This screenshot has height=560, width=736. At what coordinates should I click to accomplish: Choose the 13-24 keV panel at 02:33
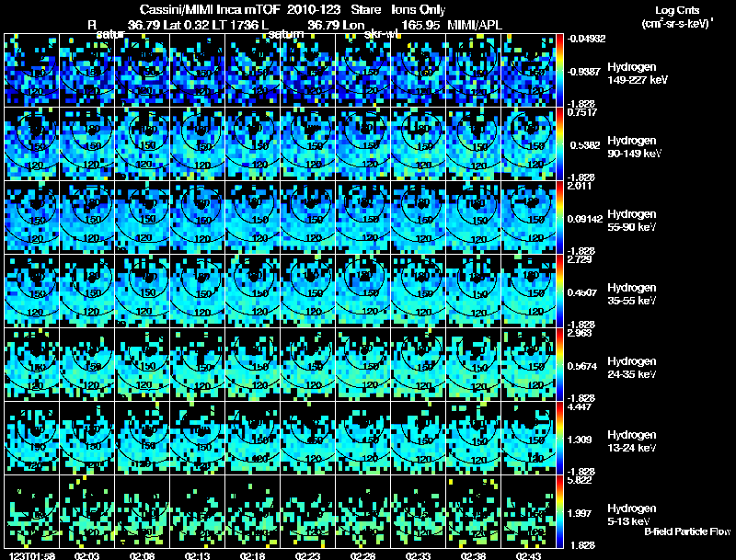(x=419, y=438)
